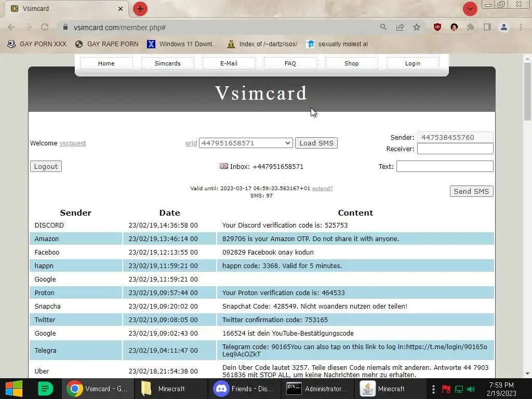532x399 pixels.
Task: Reload the Vsimcard page
Action: tap(45, 27)
